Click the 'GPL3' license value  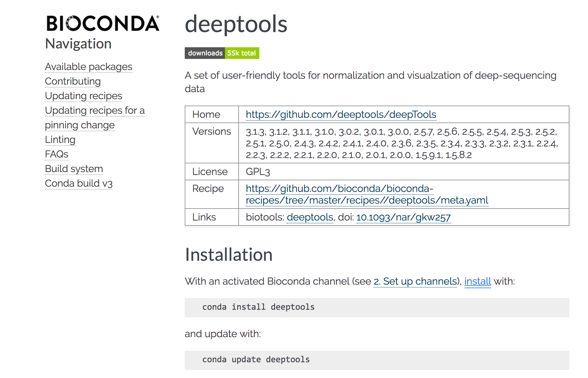258,172
